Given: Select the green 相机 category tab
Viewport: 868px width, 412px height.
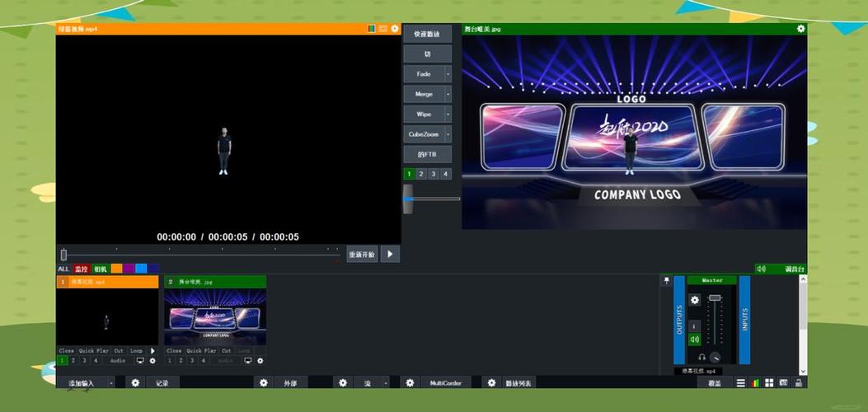Looking at the screenshot, I should [101, 269].
